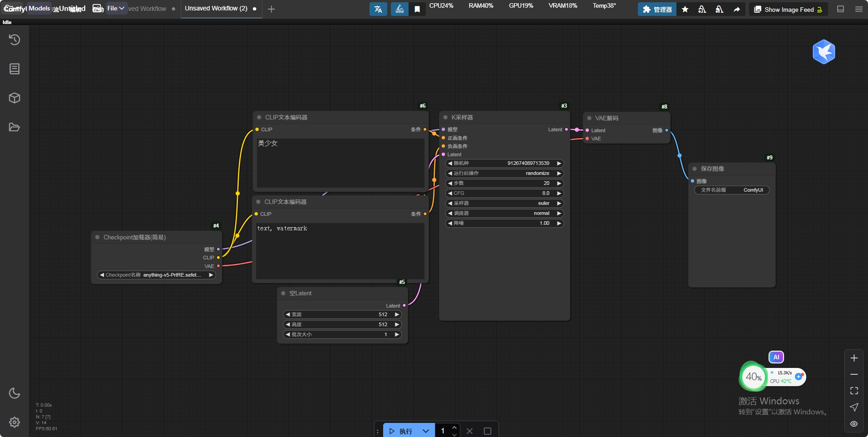
Task: Click the square clear-queue icon in run bar
Action: 488,431
